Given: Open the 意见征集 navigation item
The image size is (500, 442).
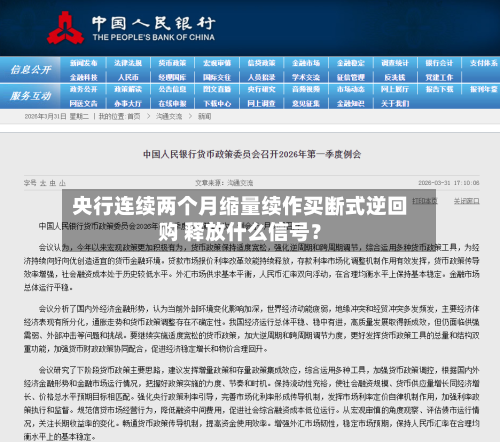Looking at the screenshot, I should (306, 103).
